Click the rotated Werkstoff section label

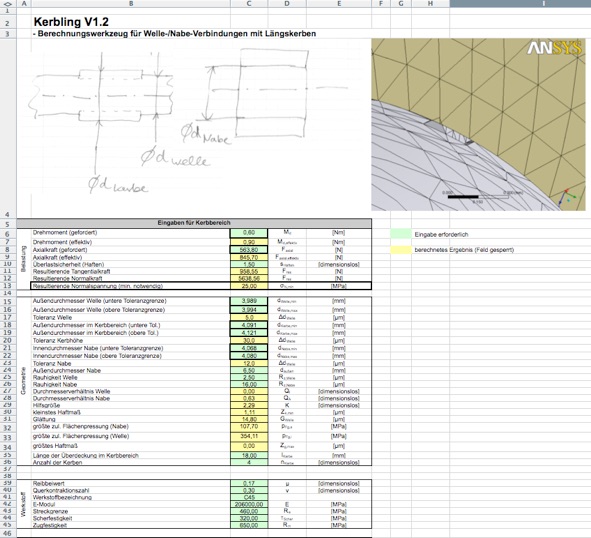point(23,504)
